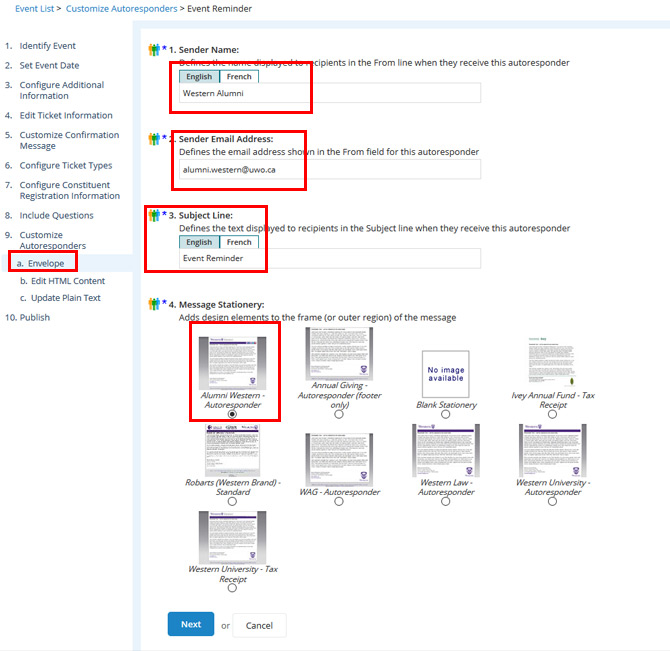Click the people icon beside Sender Email Address
This screenshot has width=670, height=651.
tap(153, 138)
